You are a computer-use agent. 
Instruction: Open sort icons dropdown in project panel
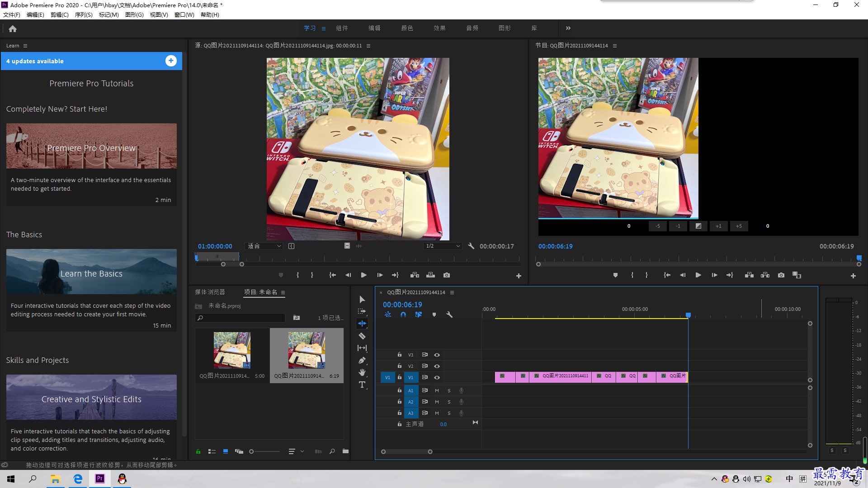[296, 451]
